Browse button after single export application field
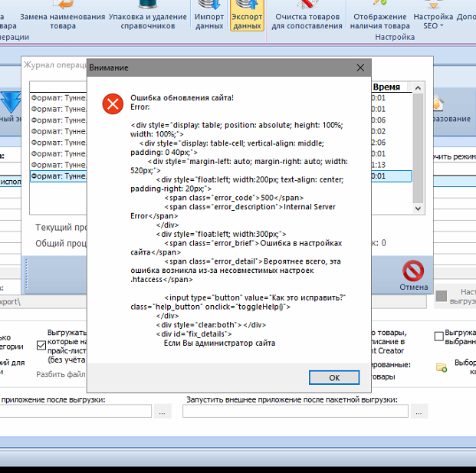Viewport: 476px width, 473px height. (x=162, y=412)
